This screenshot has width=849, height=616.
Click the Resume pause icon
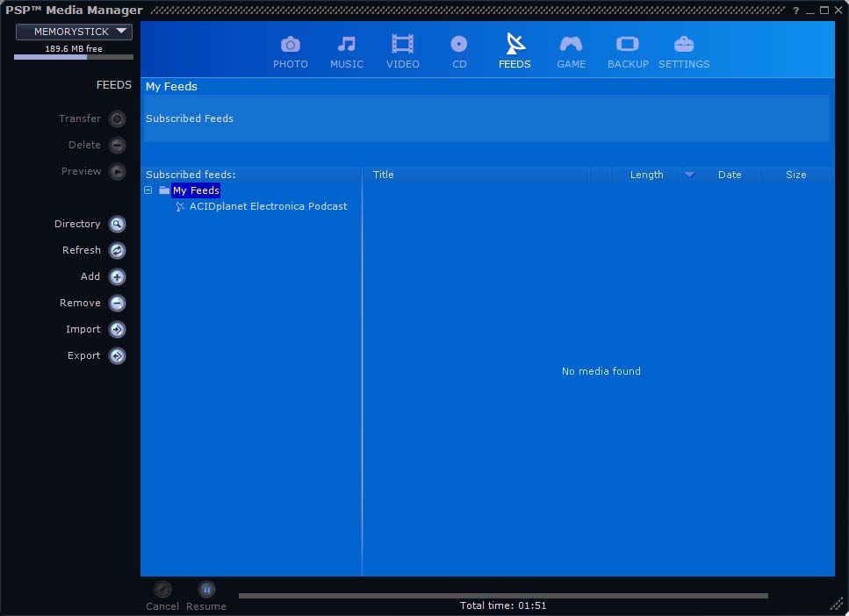[206, 589]
